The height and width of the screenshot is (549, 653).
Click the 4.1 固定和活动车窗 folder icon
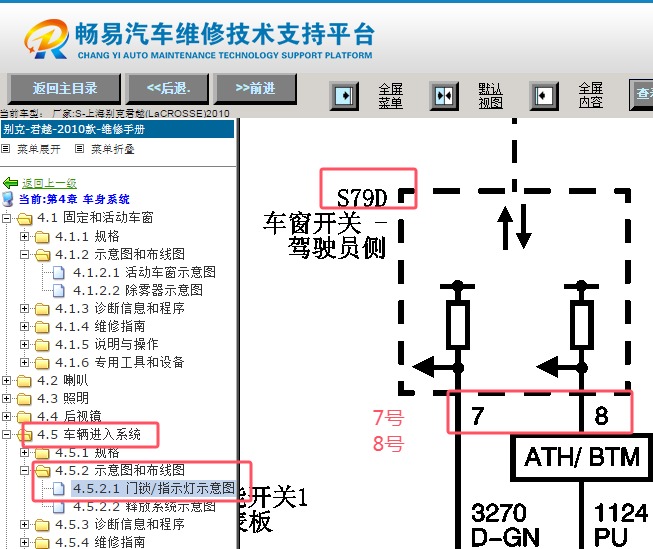(25, 218)
